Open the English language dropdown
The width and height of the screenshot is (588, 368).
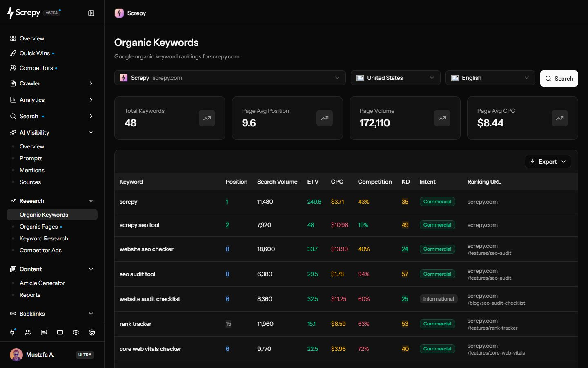(x=490, y=78)
